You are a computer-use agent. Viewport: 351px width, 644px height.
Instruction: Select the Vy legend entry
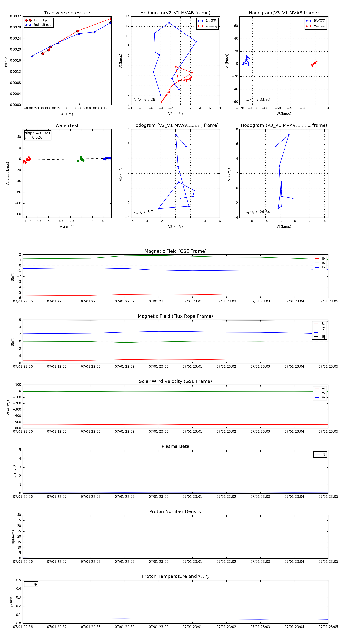point(320,393)
